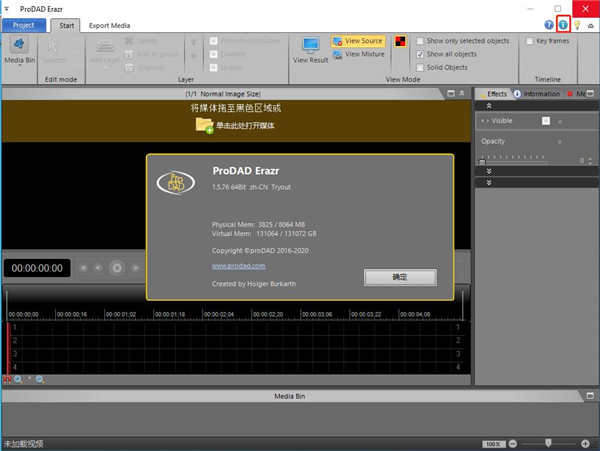Enable Show only selected objects checkbox
Image resolution: width=600 pixels, height=451 pixels.
click(x=419, y=41)
